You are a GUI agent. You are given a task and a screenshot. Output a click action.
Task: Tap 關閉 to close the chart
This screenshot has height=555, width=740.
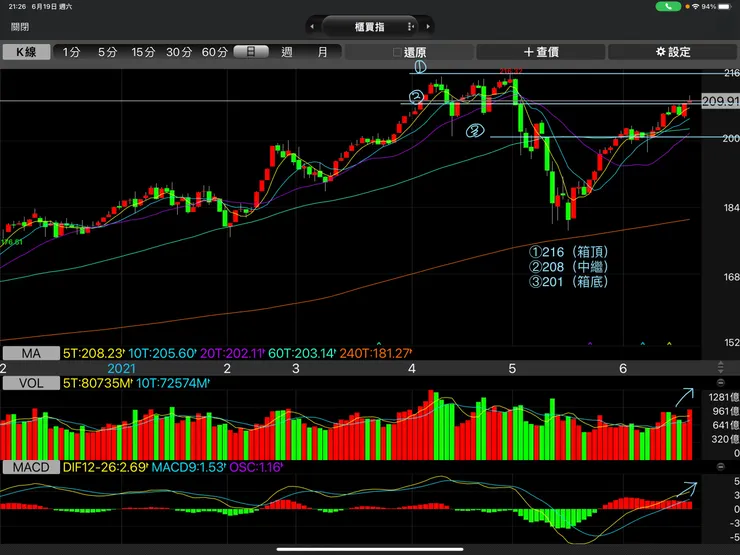(20, 27)
